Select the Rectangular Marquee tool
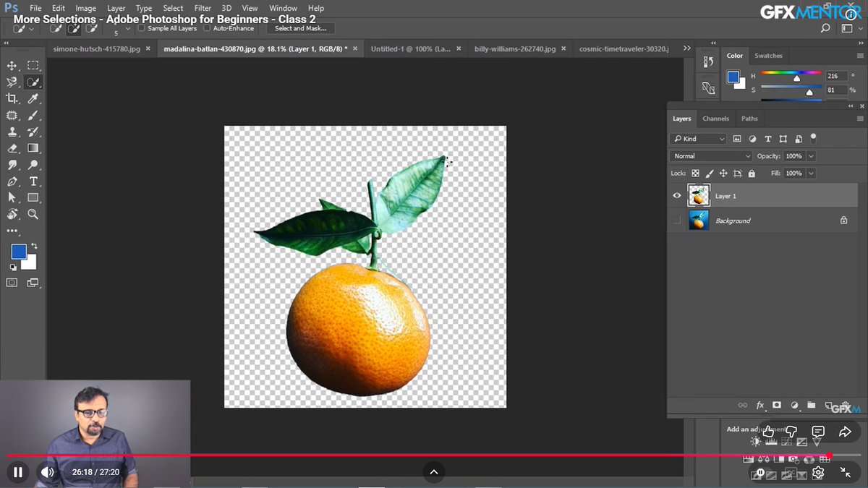868x488 pixels. (33, 66)
